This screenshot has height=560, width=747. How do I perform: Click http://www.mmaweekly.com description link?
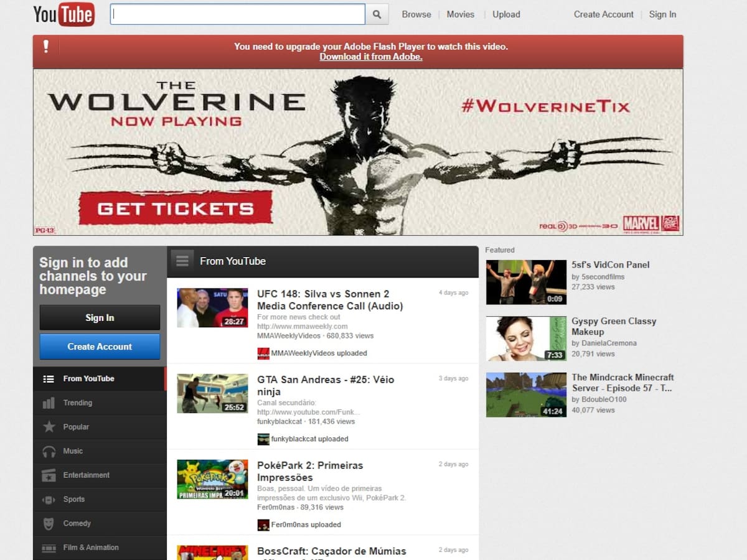303,327
